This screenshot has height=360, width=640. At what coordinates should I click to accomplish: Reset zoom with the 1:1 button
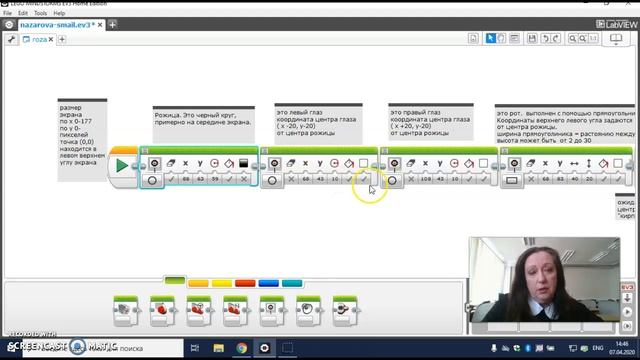point(593,38)
